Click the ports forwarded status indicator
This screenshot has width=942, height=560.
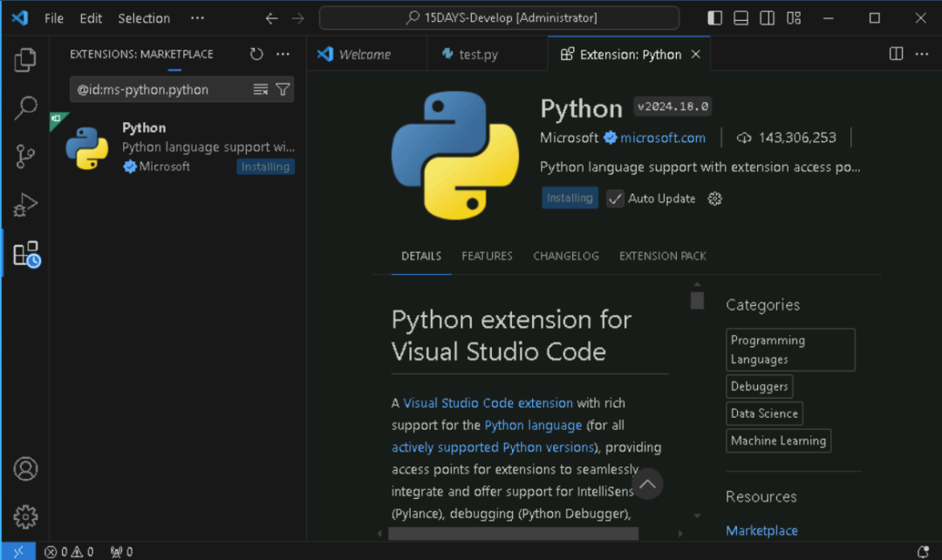(x=121, y=551)
